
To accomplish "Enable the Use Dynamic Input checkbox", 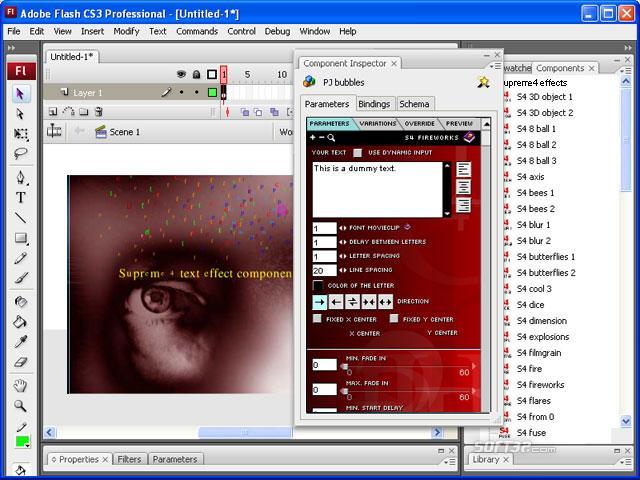I will point(358,153).
